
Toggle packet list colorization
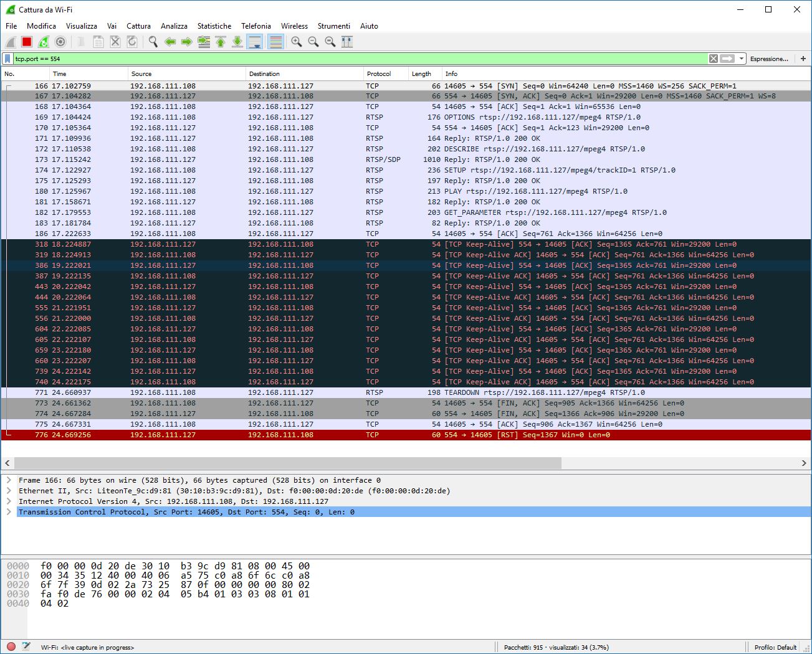coord(275,42)
